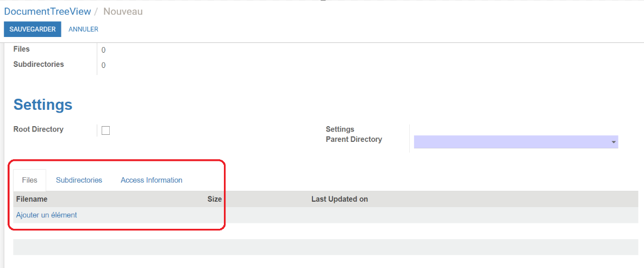The height and width of the screenshot is (268, 644).
Task: Sort by Last Updated on column
Action: (340, 200)
